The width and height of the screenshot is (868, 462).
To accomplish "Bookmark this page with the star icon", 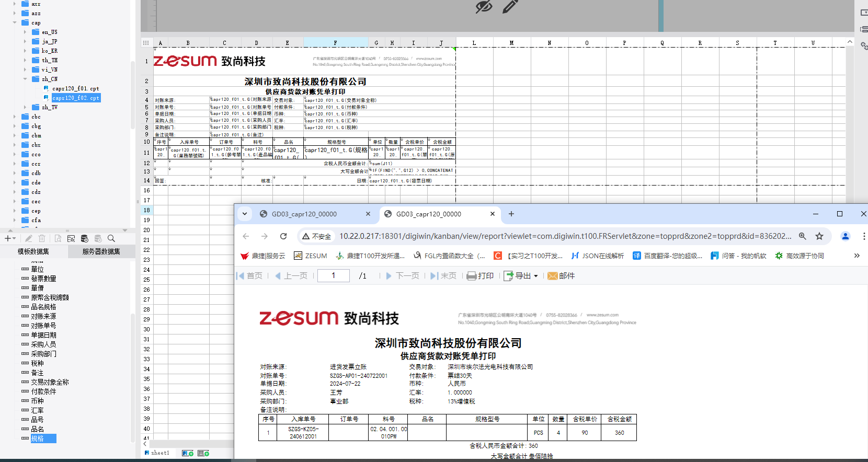I will (x=819, y=236).
